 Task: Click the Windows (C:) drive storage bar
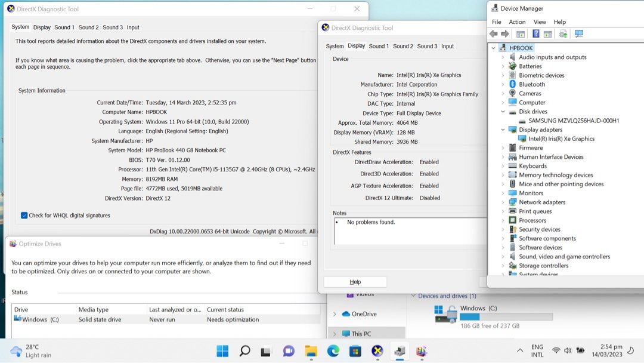pyautogui.click(x=506, y=317)
